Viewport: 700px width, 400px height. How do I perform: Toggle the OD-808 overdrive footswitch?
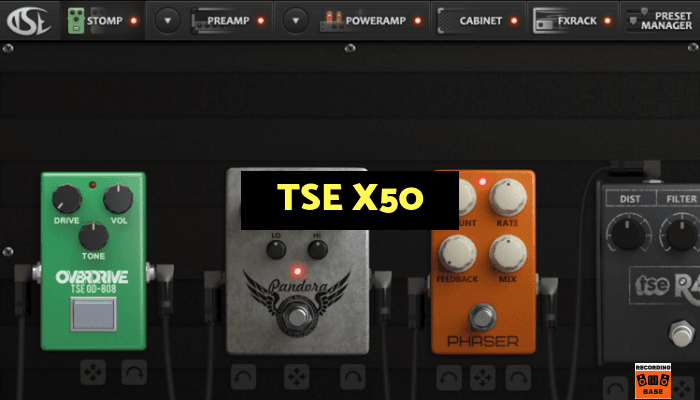click(93, 314)
